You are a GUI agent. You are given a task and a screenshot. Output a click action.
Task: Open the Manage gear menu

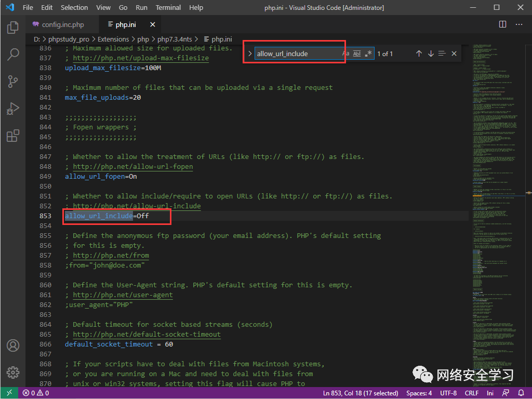click(13, 372)
